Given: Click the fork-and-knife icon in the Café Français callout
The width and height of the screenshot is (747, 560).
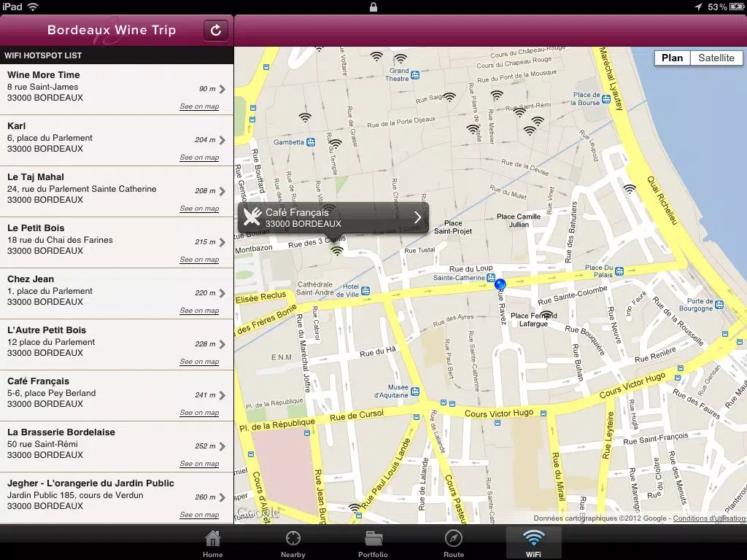Looking at the screenshot, I should (x=252, y=217).
